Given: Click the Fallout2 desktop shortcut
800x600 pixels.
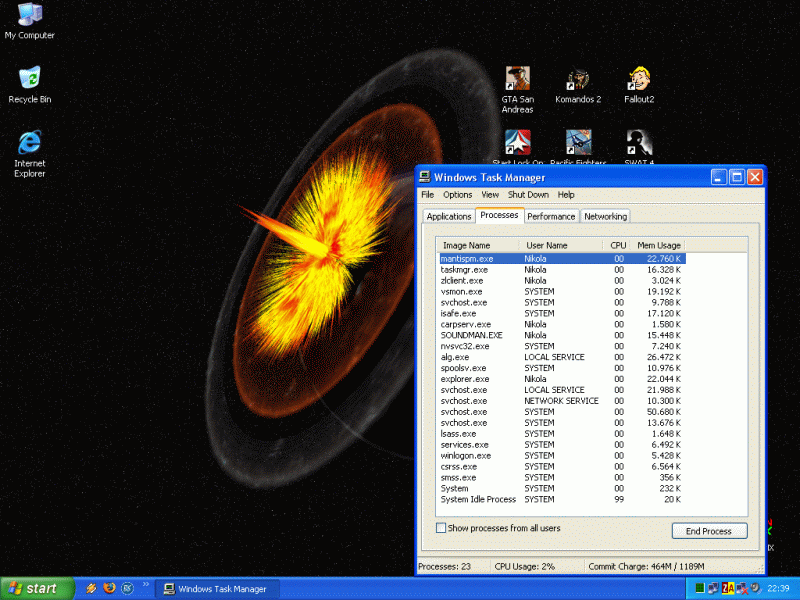Looking at the screenshot, I should click(x=639, y=79).
